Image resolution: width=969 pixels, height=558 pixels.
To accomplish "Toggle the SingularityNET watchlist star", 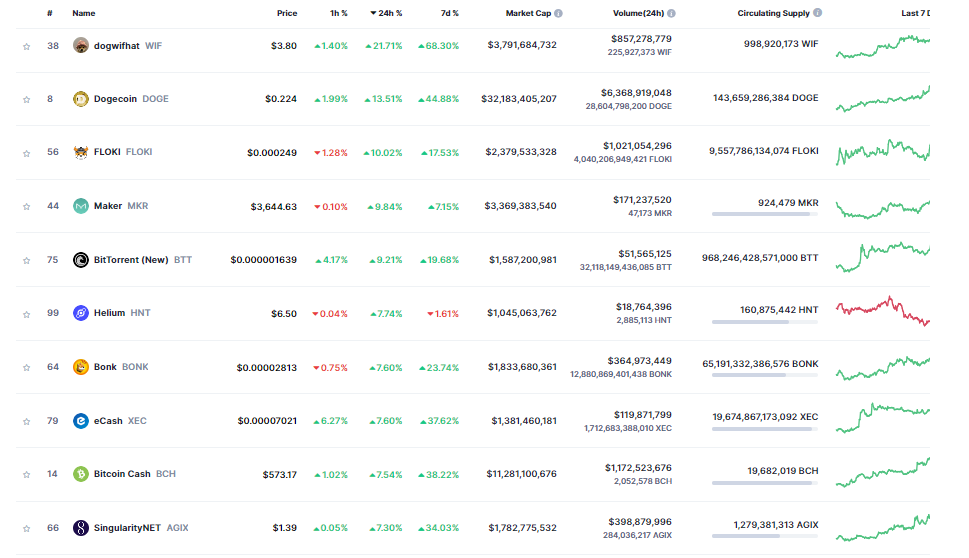I will pyautogui.click(x=27, y=528).
